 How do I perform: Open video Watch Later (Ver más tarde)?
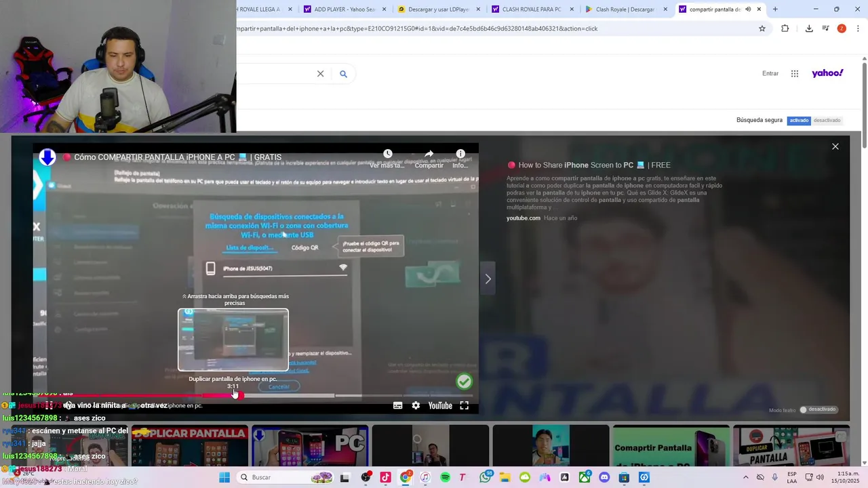click(x=387, y=159)
